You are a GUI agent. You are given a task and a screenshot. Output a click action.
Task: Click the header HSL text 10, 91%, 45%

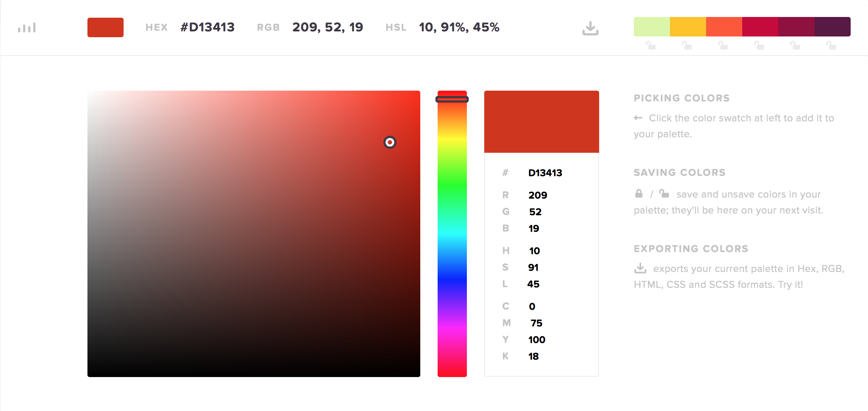tap(459, 27)
